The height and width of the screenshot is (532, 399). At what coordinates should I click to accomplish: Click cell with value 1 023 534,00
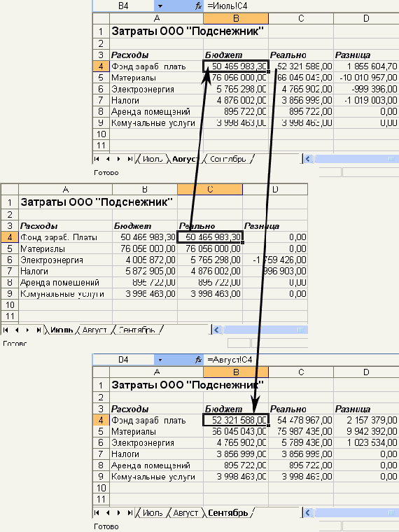pos(366,443)
